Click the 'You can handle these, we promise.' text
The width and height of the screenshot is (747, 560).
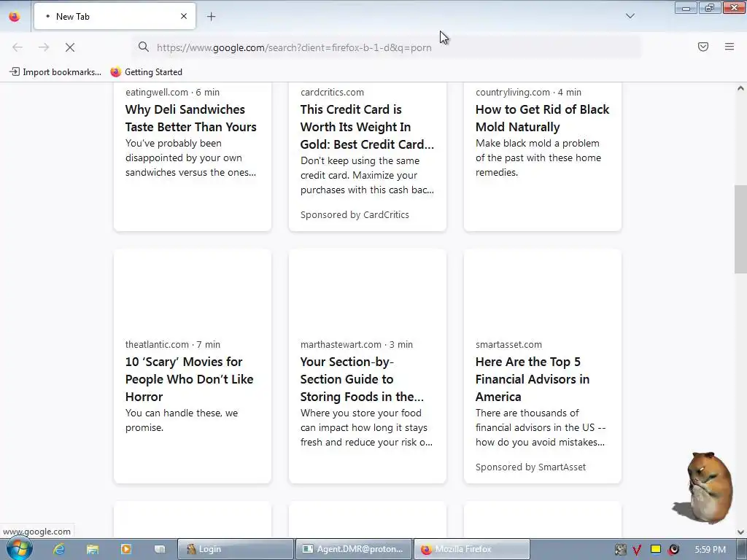(x=182, y=420)
